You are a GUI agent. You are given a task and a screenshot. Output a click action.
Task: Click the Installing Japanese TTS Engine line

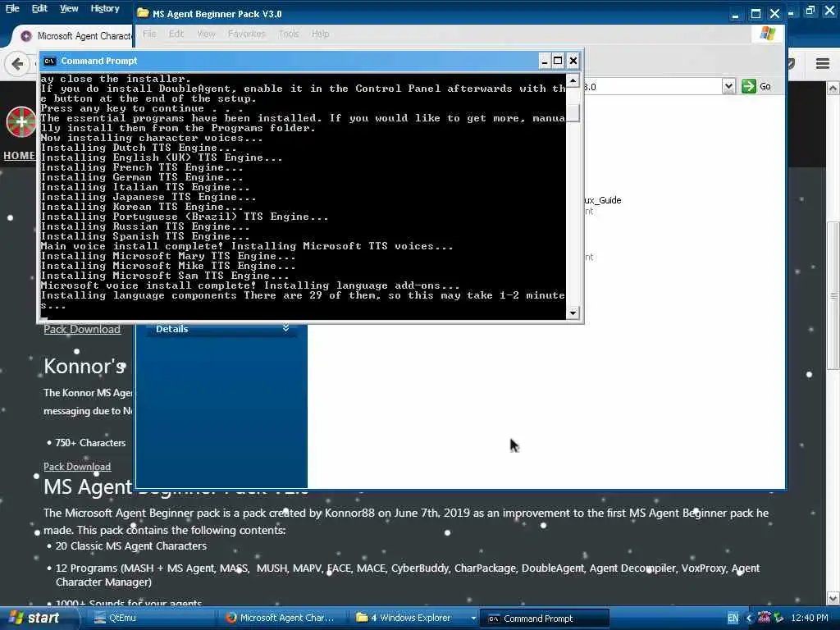(148, 197)
